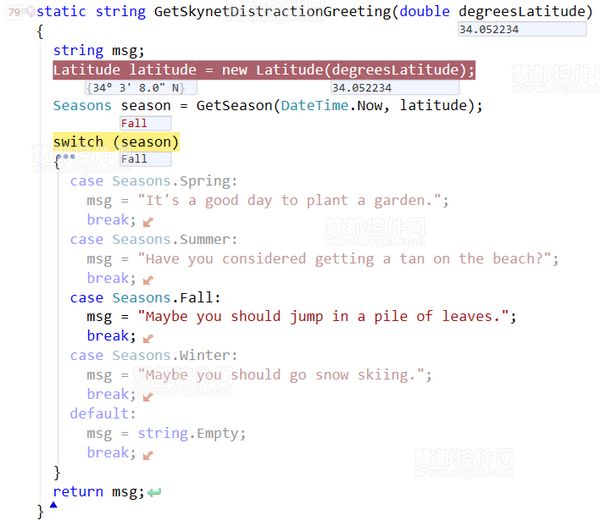The height and width of the screenshot is (521, 600).
Task: Click the degreesLatitude parameter value box 34.052234
Action: tap(522, 29)
